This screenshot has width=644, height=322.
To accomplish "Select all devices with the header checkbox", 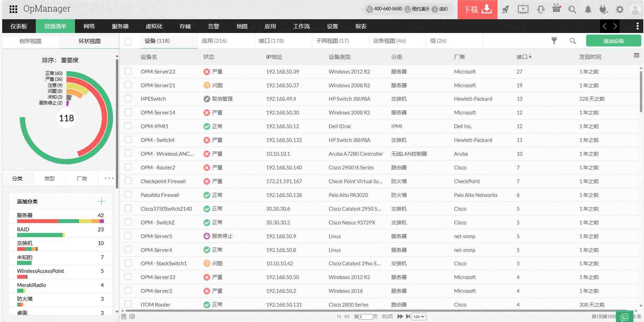I will (129, 41).
